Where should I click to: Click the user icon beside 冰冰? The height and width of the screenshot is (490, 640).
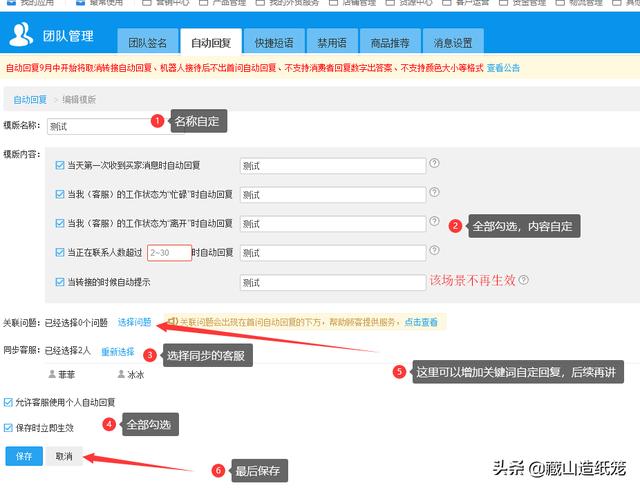coord(121,374)
